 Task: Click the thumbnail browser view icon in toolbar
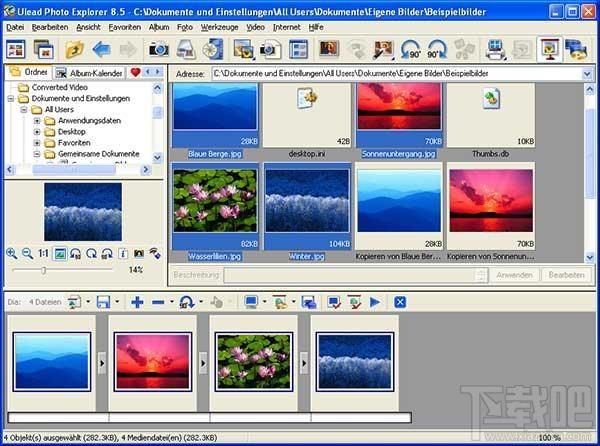pos(16,49)
